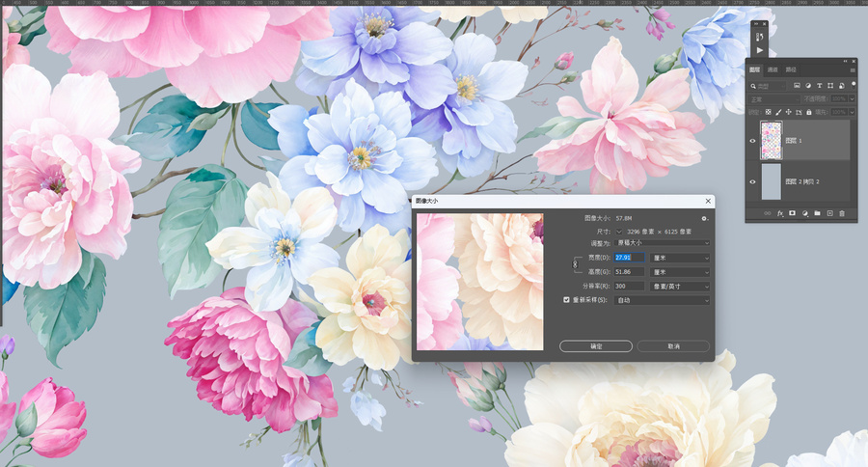Hide 图层 2 拷贝 2 with its eye icon
This screenshot has height=467, width=868.
coord(752,181)
